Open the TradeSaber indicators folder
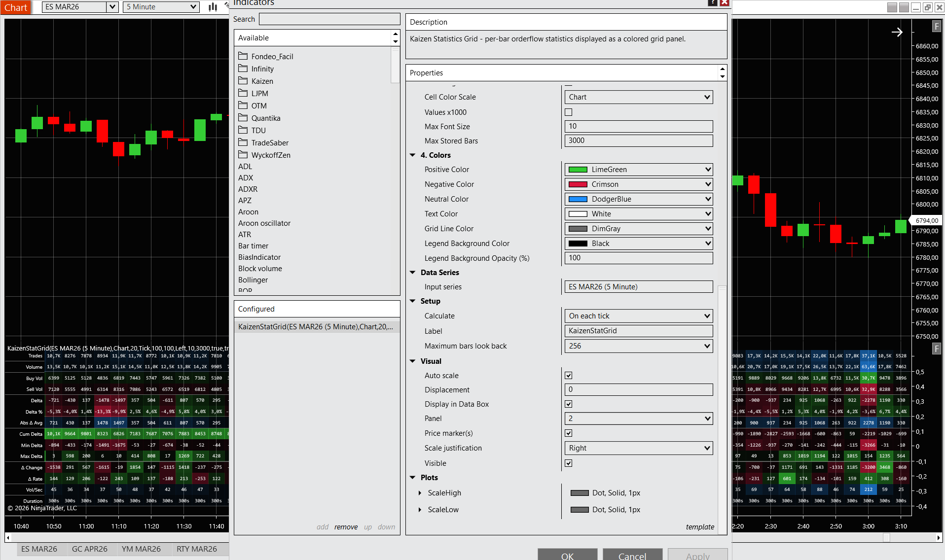 click(x=270, y=142)
